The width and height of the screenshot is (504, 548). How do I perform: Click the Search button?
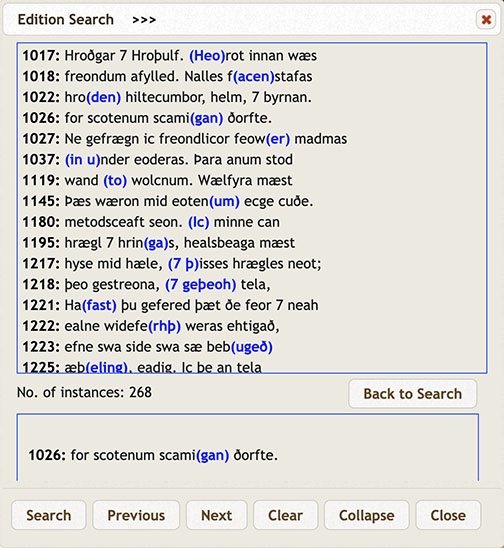pos(49,515)
